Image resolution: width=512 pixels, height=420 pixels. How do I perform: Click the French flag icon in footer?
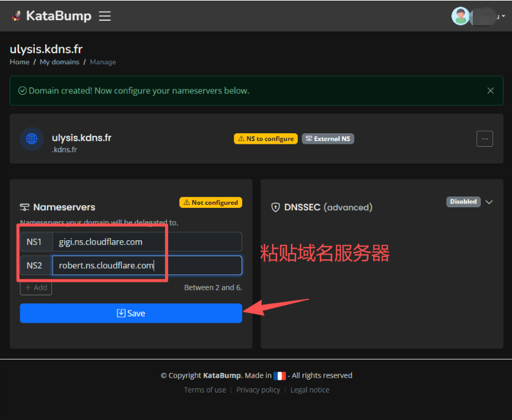click(280, 376)
